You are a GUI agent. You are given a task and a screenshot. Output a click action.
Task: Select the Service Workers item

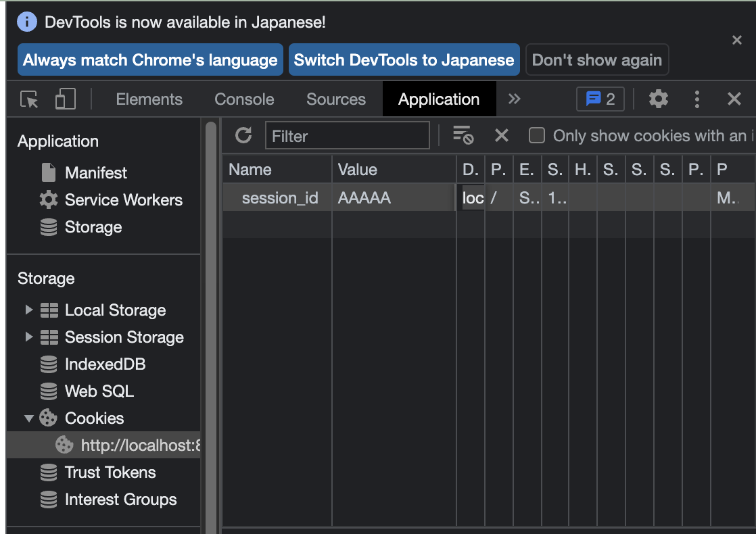point(123,200)
